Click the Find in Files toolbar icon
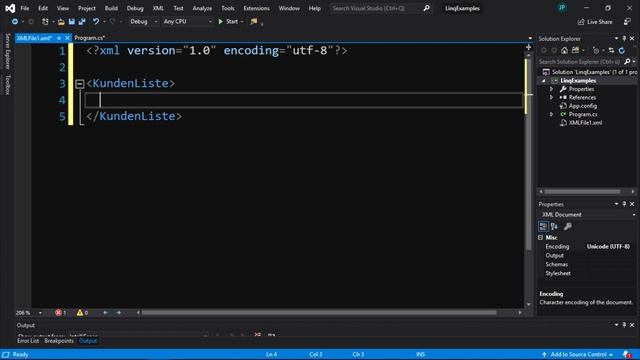 tap(254, 22)
